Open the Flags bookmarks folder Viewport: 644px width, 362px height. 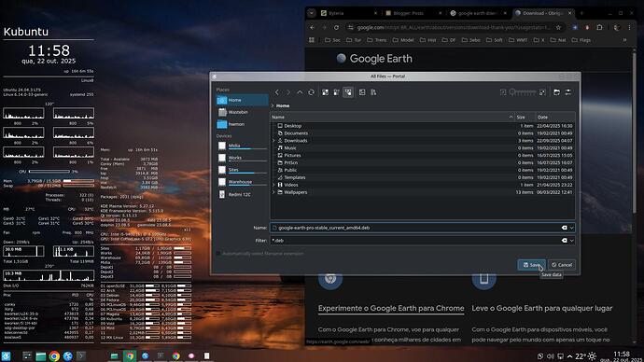[581, 40]
